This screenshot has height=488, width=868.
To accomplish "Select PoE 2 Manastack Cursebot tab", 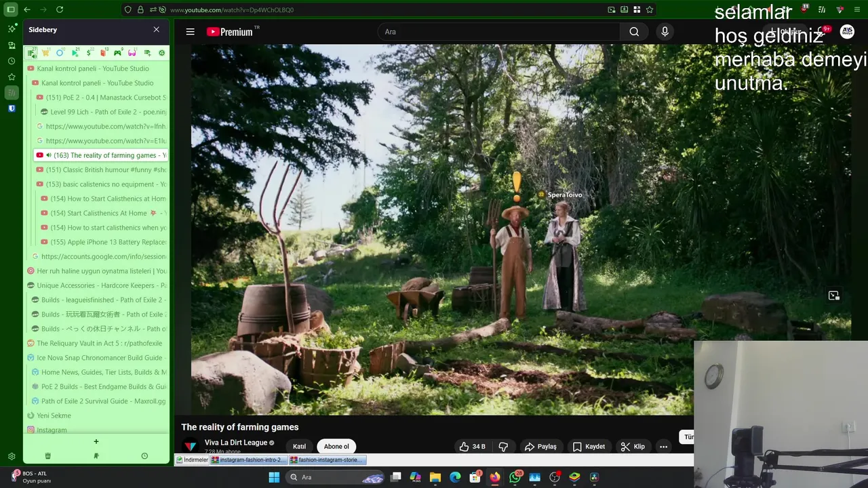I will click(x=100, y=98).
